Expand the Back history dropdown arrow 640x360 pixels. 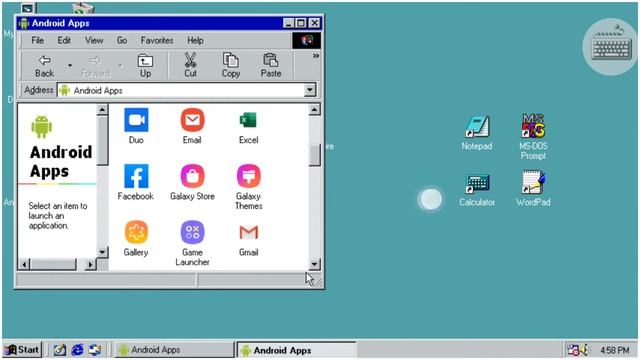click(x=70, y=65)
